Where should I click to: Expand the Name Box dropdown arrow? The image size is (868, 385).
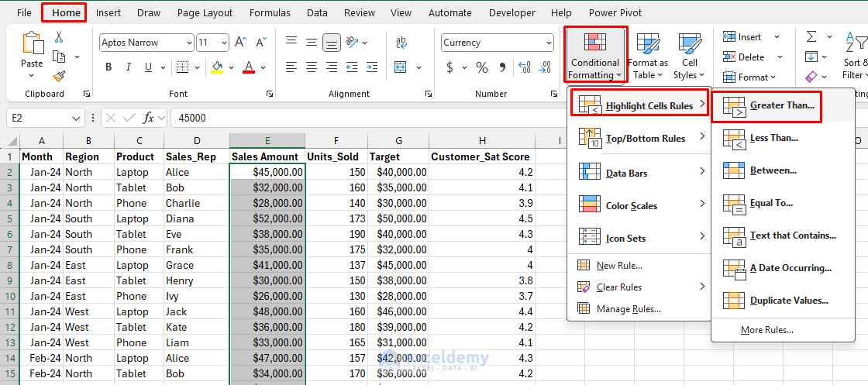pyautogui.click(x=76, y=119)
